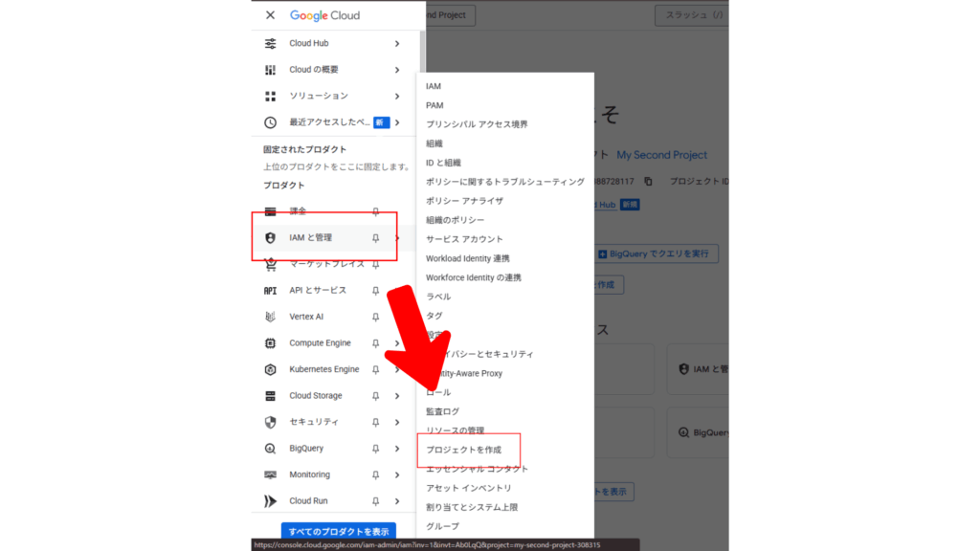Select プロジェクトを作成 in the submenu
The image size is (980, 551).
(464, 450)
